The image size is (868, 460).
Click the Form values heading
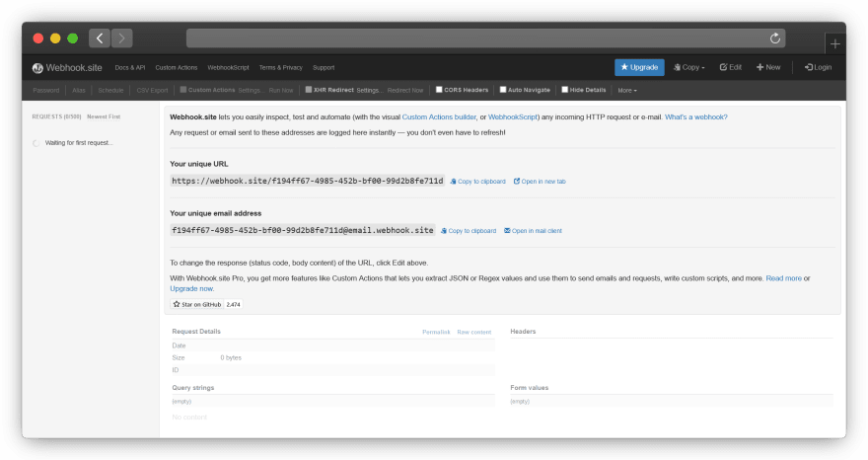coord(530,388)
